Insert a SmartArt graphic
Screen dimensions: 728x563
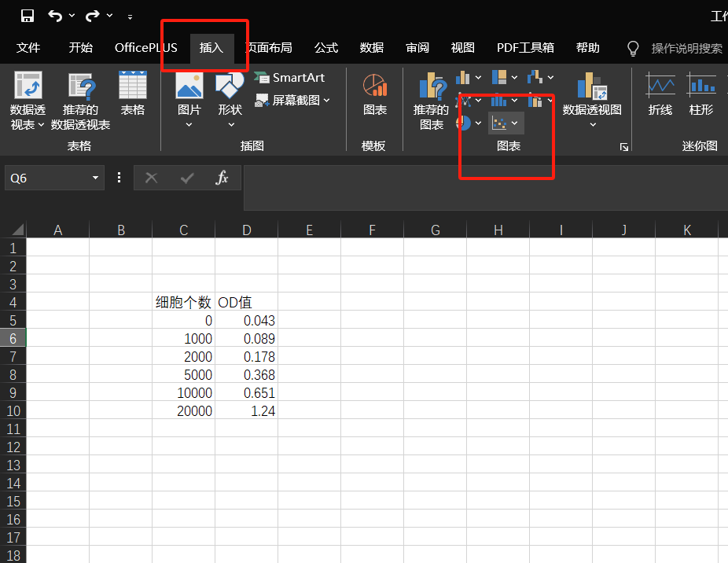pos(289,78)
